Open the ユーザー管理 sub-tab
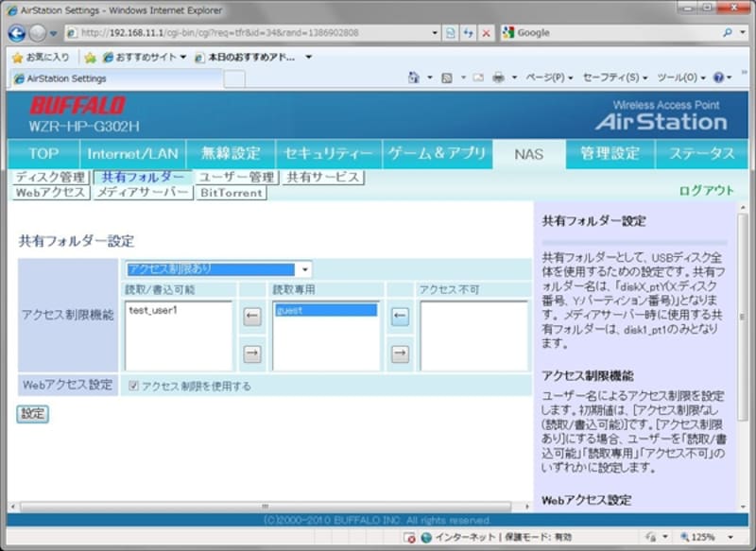This screenshot has width=756, height=551. click(238, 177)
